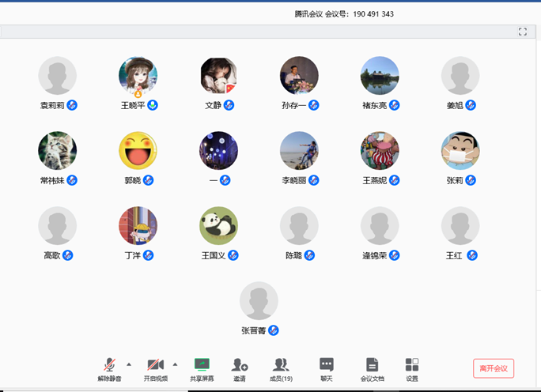This screenshot has width=541, height=392.
Task: Select 郭晓's smiley face avatar
Action: (138, 151)
